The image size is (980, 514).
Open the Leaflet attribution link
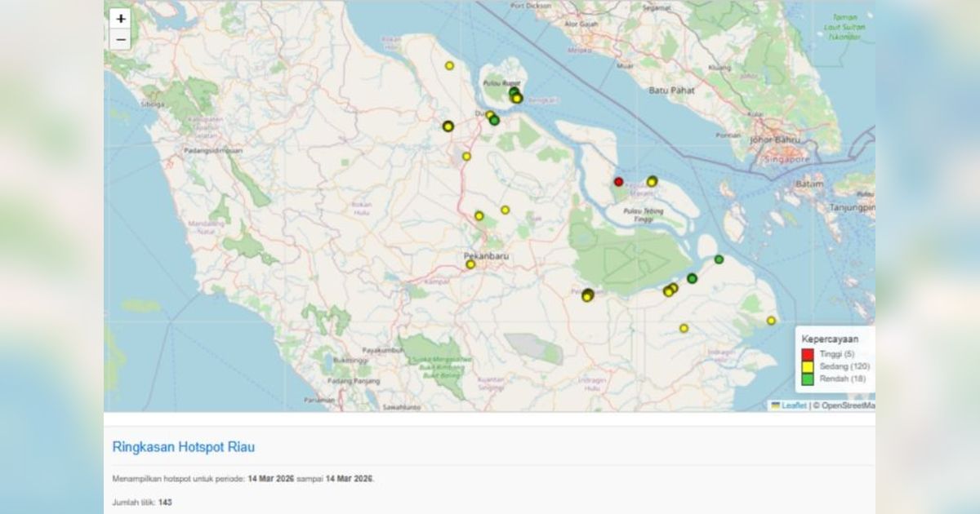click(x=793, y=405)
